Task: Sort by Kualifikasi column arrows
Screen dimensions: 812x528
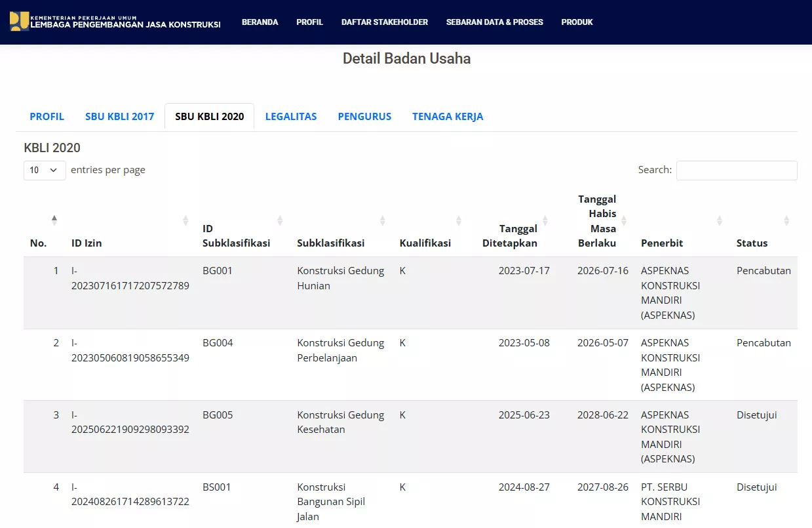Action: coord(459,220)
